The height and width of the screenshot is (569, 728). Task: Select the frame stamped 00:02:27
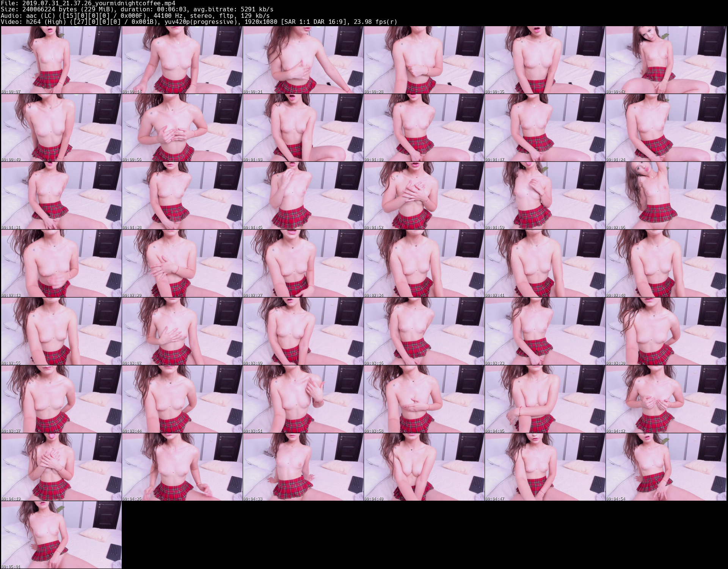[303, 263]
